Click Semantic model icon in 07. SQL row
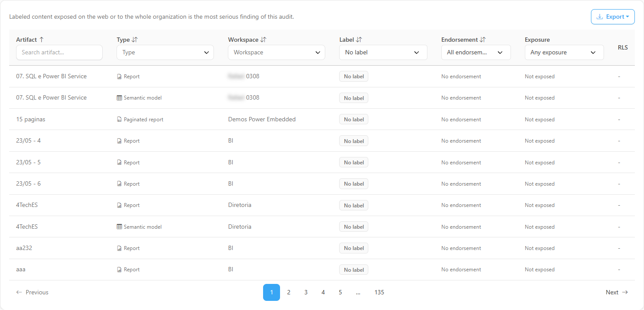This screenshot has width=644, height=310. (x=119, y=98)
